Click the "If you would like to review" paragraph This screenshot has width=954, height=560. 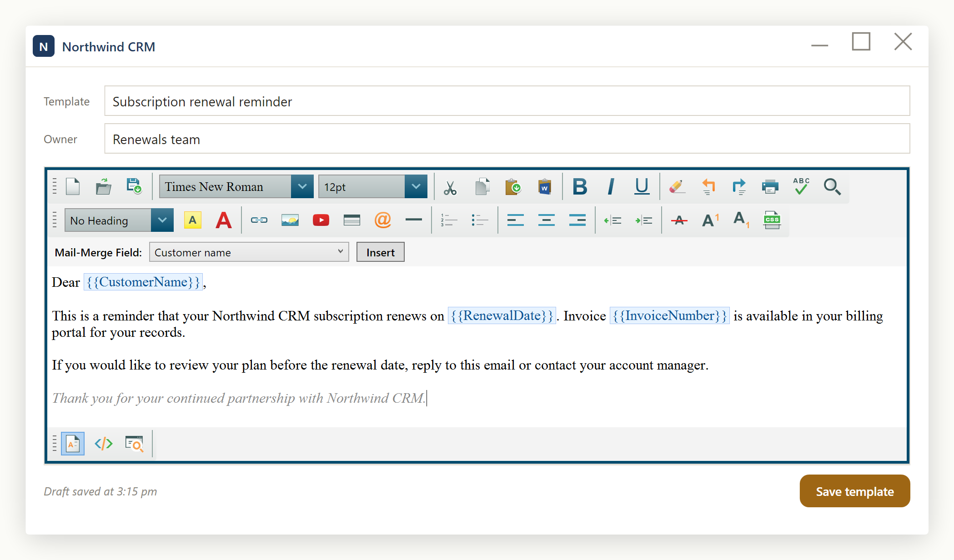tap(380, 365)
